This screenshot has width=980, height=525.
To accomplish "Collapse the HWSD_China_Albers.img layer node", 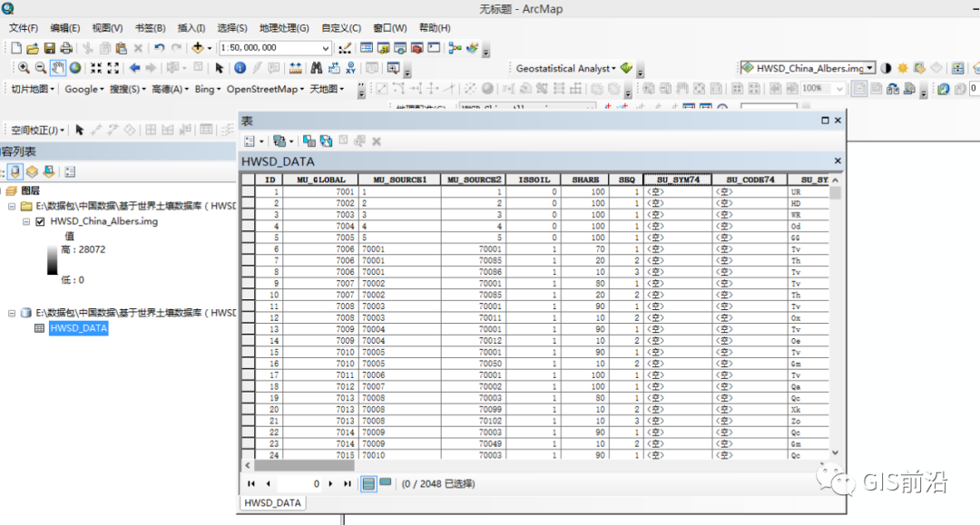I will click(26, 221).
